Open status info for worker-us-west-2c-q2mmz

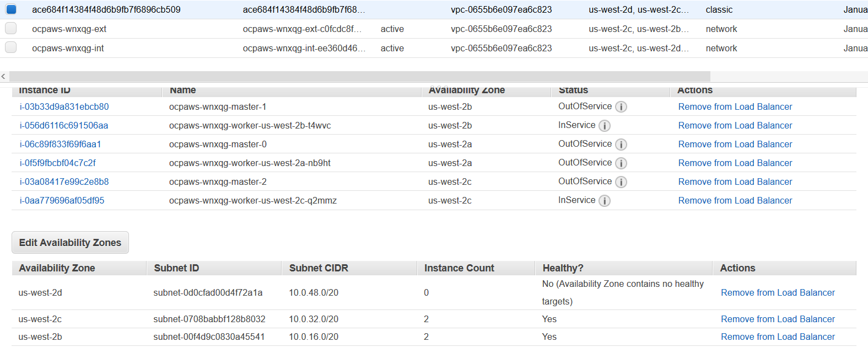(605, 200)
